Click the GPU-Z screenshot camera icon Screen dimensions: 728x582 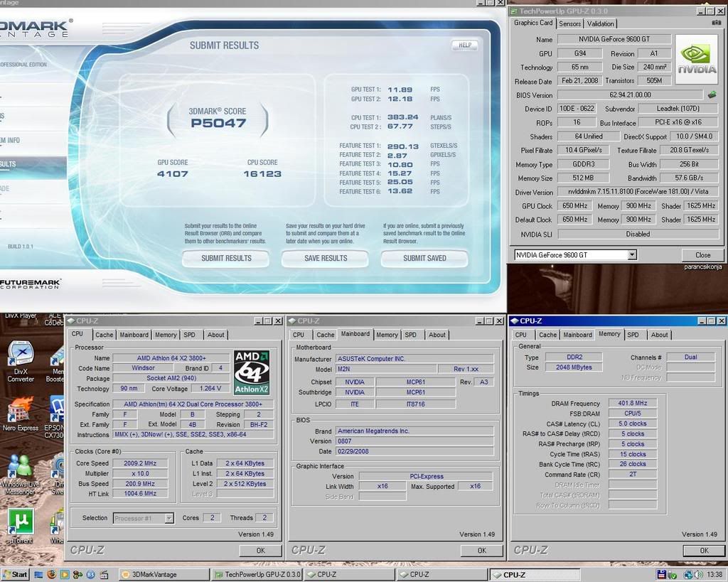[x=716, y=23]
